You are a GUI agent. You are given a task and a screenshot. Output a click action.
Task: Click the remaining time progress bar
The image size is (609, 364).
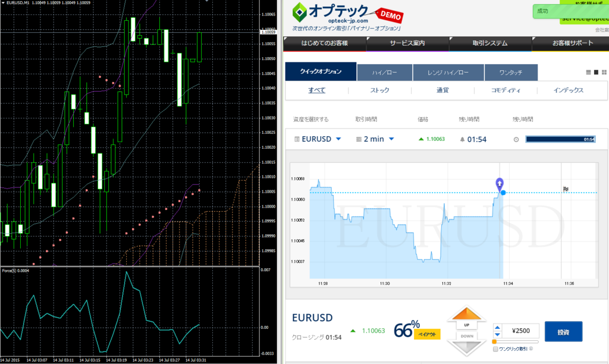(560, 139)
